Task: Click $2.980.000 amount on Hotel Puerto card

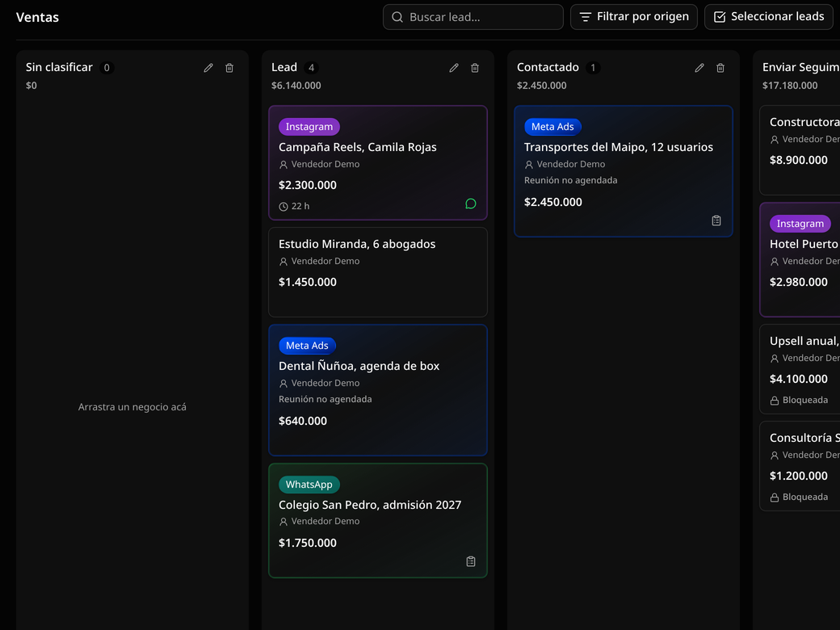Action: [799, 283]
